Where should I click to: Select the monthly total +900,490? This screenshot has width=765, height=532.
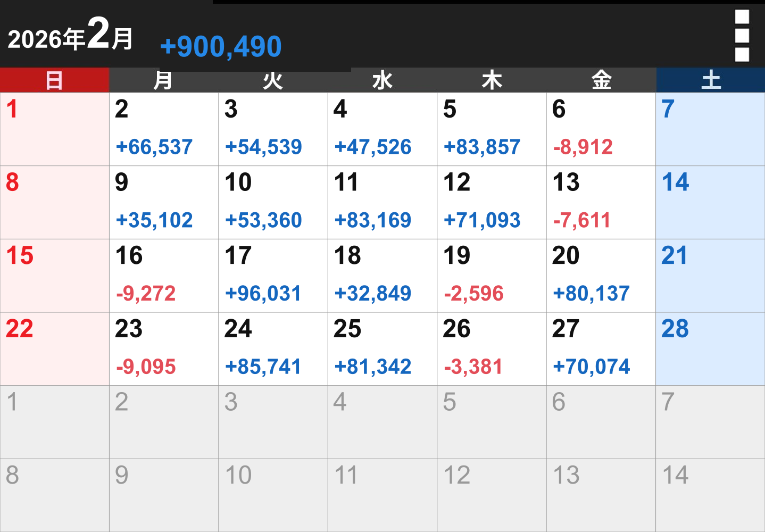pos(221,46)
